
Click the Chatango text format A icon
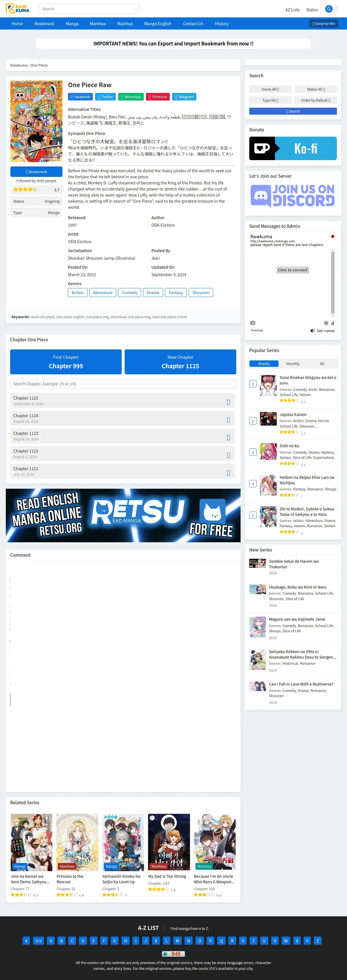[x=333, y=323]
